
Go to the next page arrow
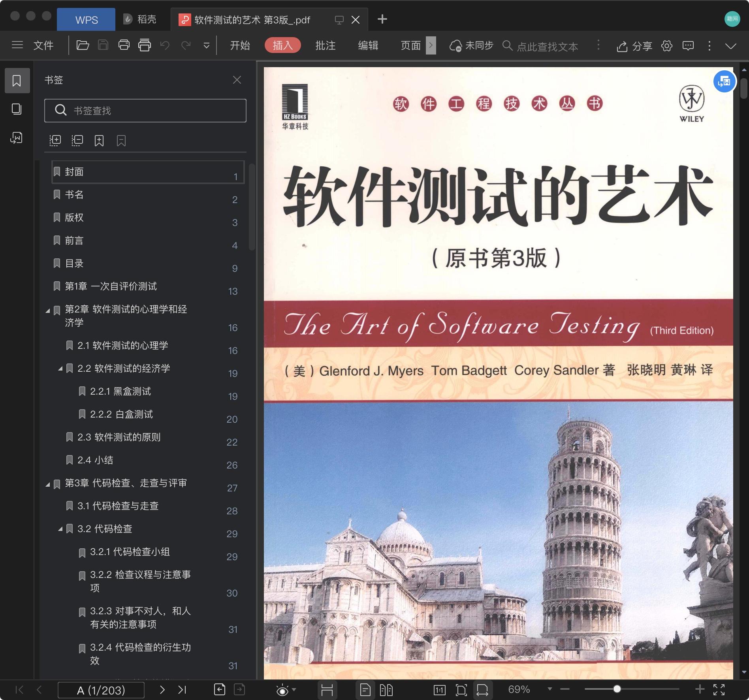click(x=162, y=690)
